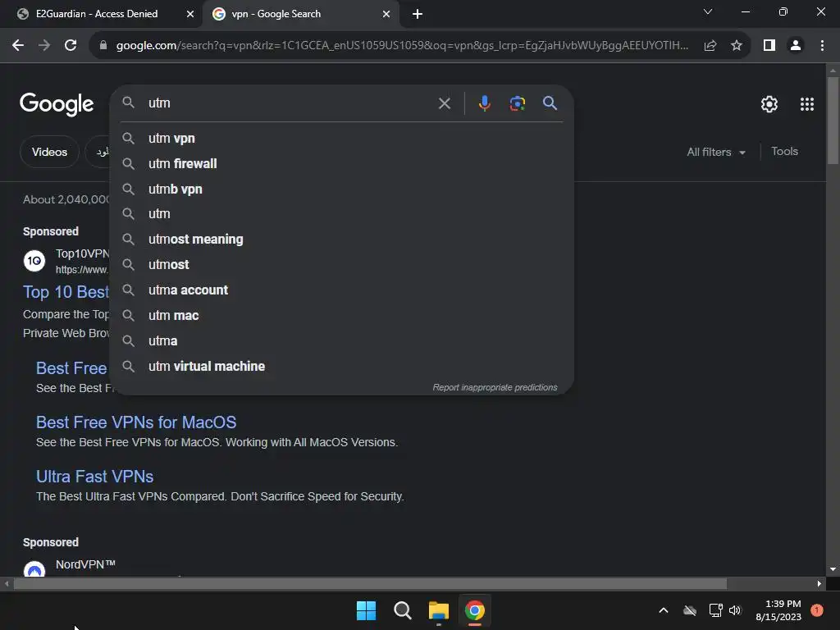The image size is (840, 630).
Task: Open the volume speaker tray icon
Action: click(735, 610)
